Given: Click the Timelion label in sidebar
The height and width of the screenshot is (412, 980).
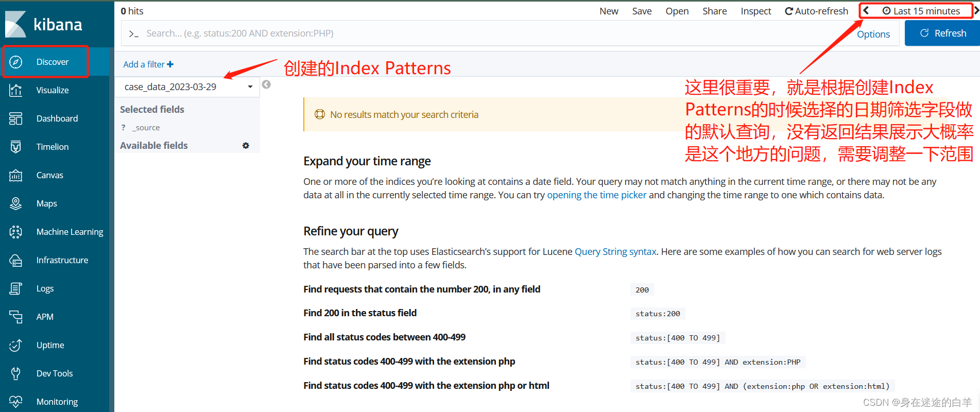Looking at the screenshot, I should pos(53,147).
